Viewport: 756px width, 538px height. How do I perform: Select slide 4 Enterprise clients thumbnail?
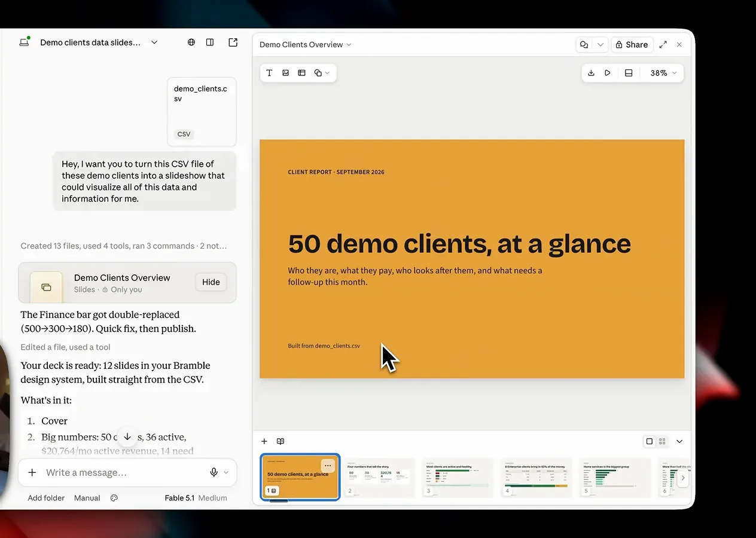[536, 478]
